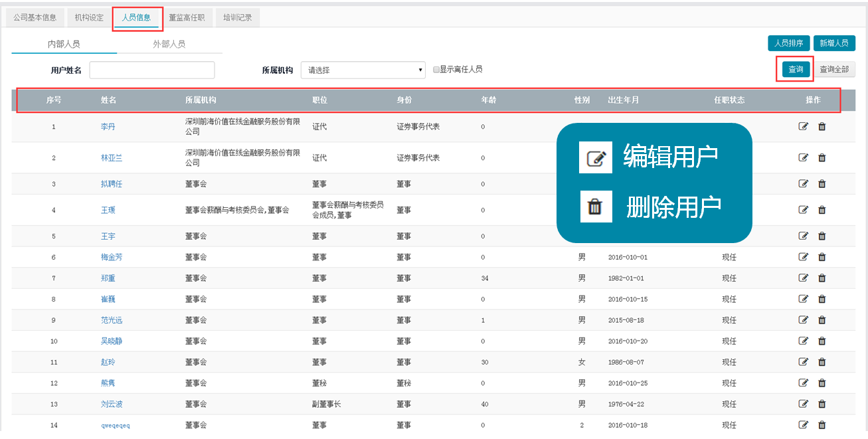The image size is (868, 439).
Task: Focus the 用户姓名 input field
Action: (x=152, y=70)
